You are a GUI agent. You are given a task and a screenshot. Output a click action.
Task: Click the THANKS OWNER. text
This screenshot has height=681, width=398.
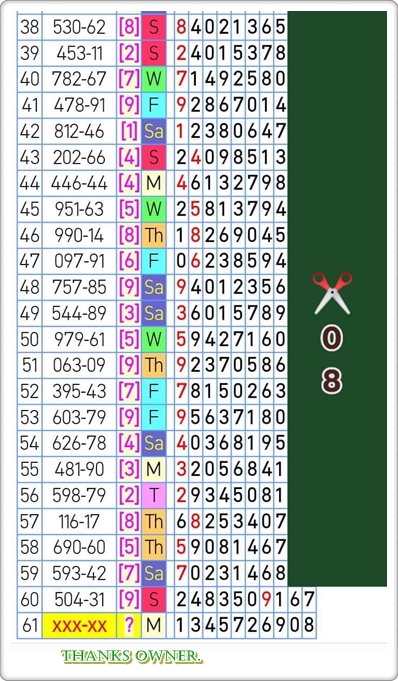pos(132,656)
